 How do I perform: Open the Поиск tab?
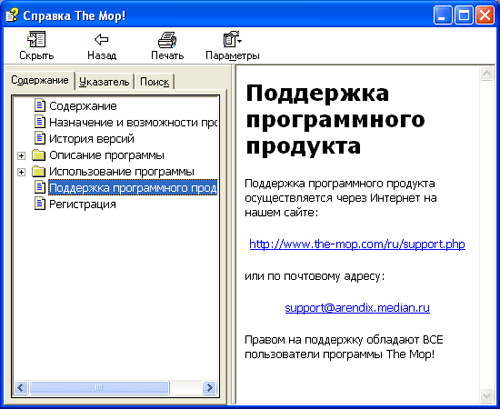pos(155,82)
